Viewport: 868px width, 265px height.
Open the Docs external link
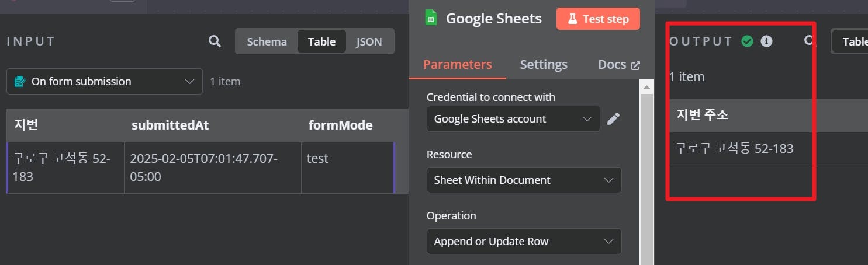619,65
